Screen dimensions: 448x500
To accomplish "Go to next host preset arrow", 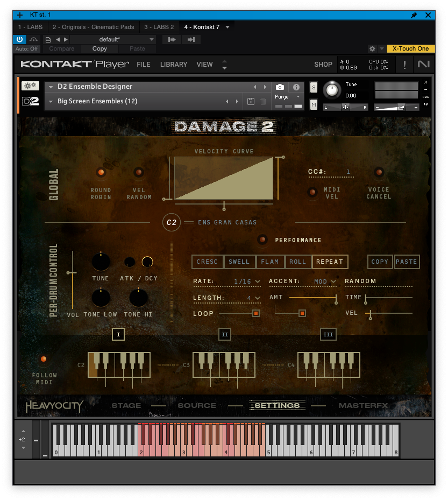I will 66,39.
